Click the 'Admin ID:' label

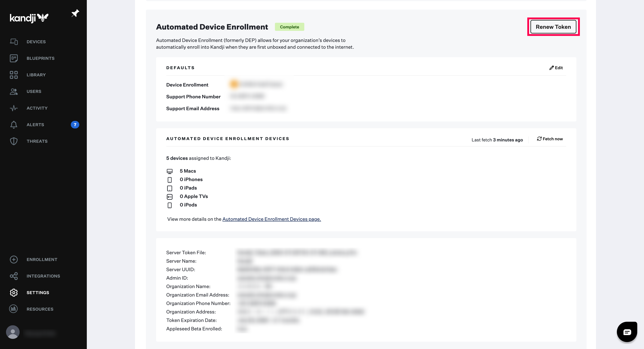click(177, 278)
